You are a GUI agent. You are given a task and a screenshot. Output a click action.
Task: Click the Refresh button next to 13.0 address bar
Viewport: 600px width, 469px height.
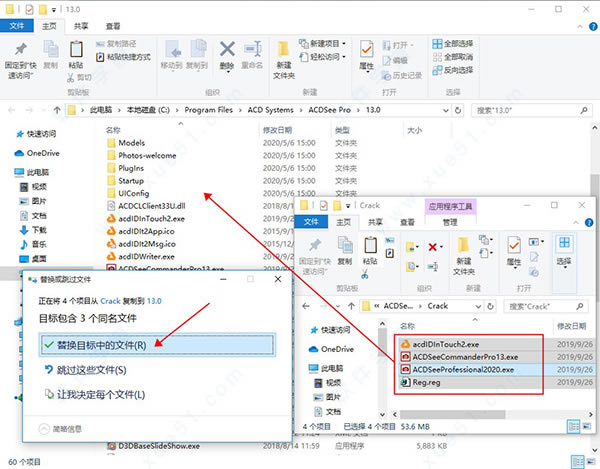tap(458, 110)
